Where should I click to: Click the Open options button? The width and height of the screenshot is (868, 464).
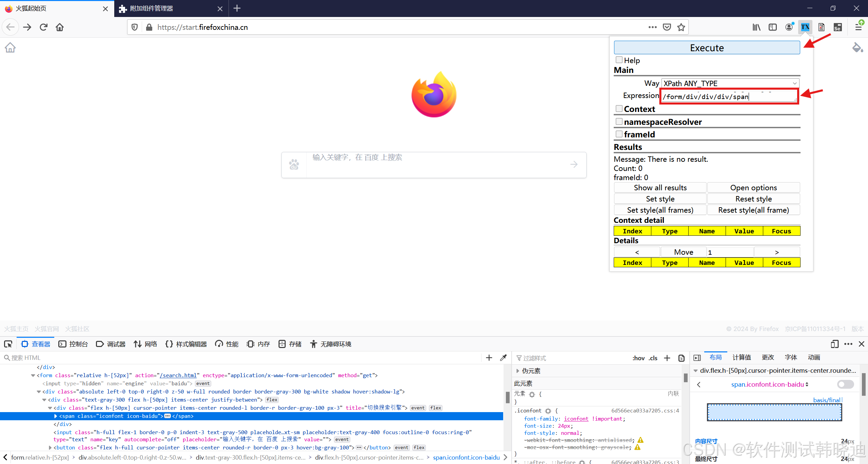tap(753, 188)
